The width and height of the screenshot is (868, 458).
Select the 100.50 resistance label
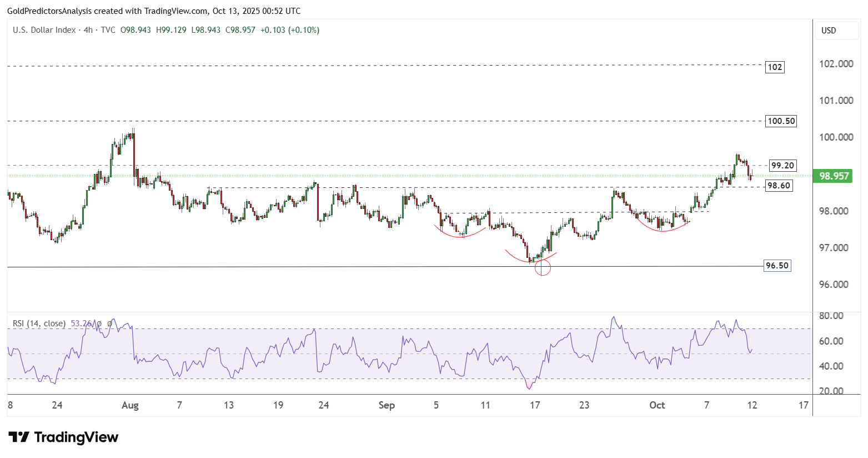coord(781,121)
